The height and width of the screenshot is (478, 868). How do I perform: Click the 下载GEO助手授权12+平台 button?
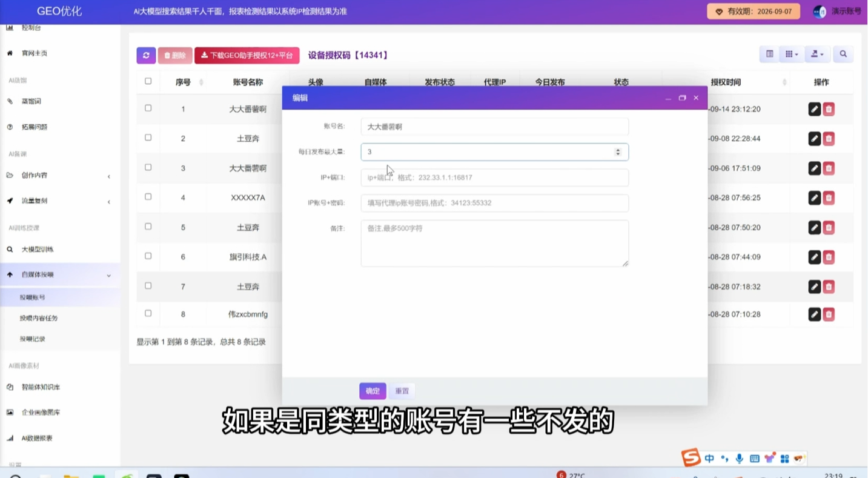click(247, 55)
